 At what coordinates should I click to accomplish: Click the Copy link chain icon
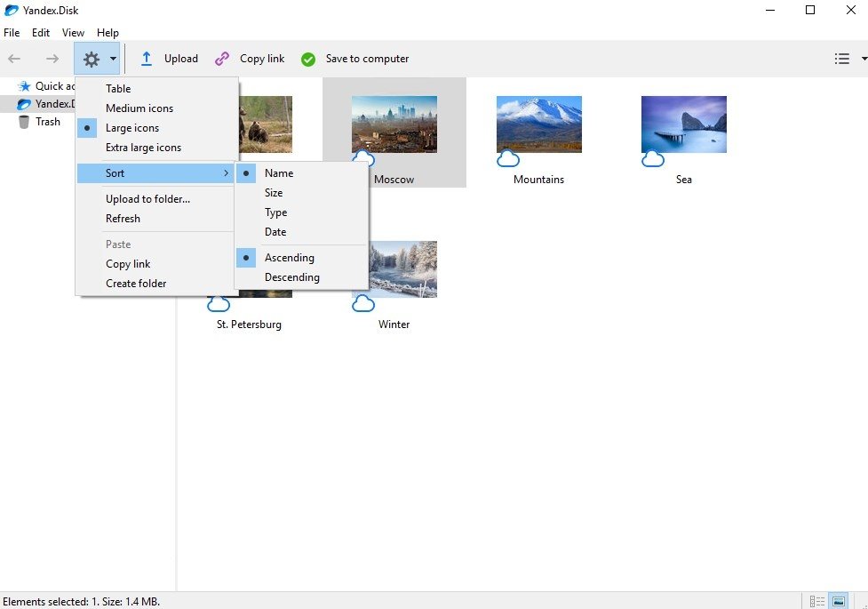coord(222,59)
